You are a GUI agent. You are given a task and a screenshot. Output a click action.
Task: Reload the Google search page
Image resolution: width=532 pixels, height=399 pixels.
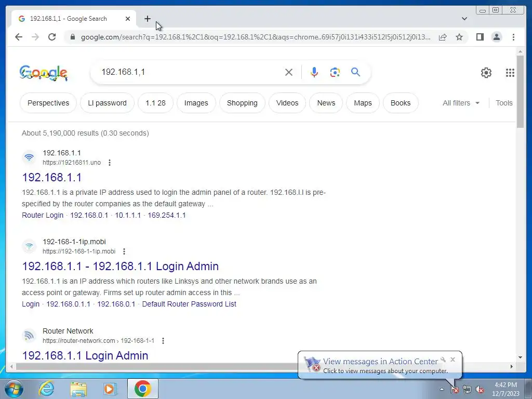[x=52, y=37]
